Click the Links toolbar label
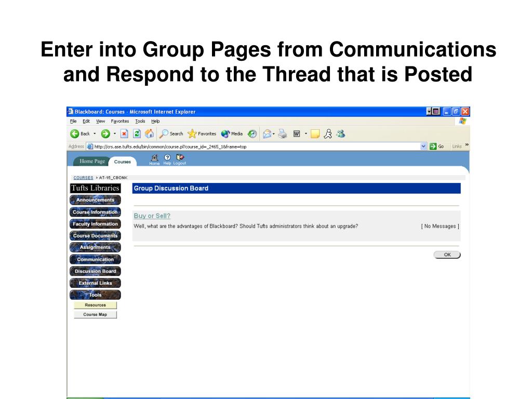 457,146
